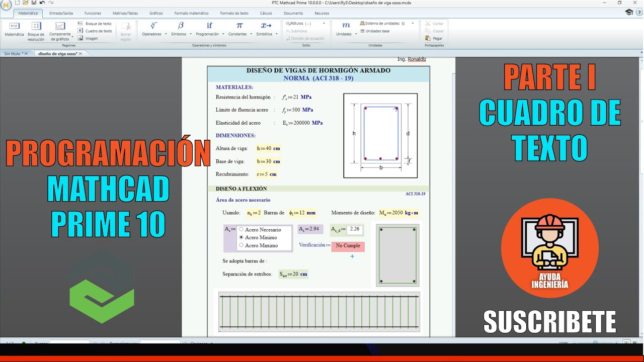Click the b:=30 cm value
The width and height of the screenshot is (644, 362).
(x=268, y=161)
